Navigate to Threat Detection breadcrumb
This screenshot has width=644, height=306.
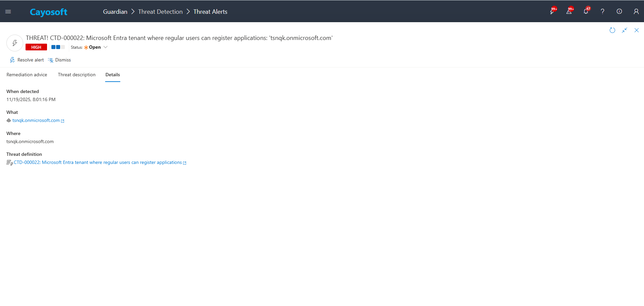pyautogui.click(x=160, y=12)
